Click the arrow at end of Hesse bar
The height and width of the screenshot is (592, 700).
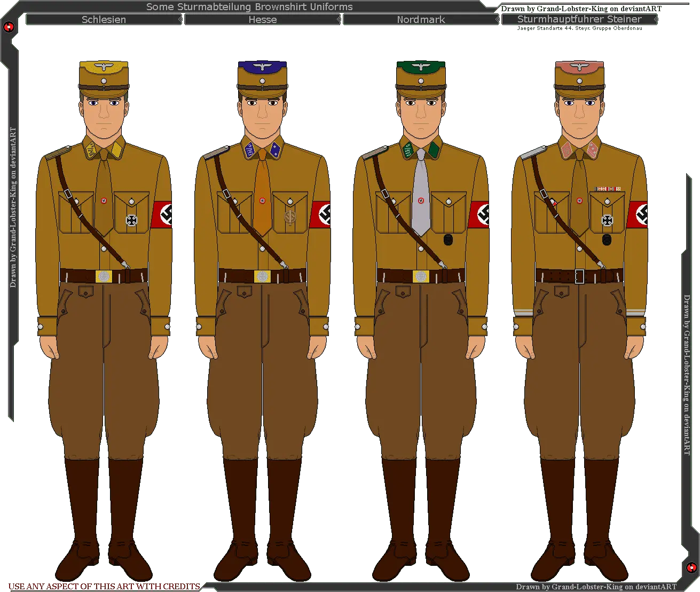339,20
